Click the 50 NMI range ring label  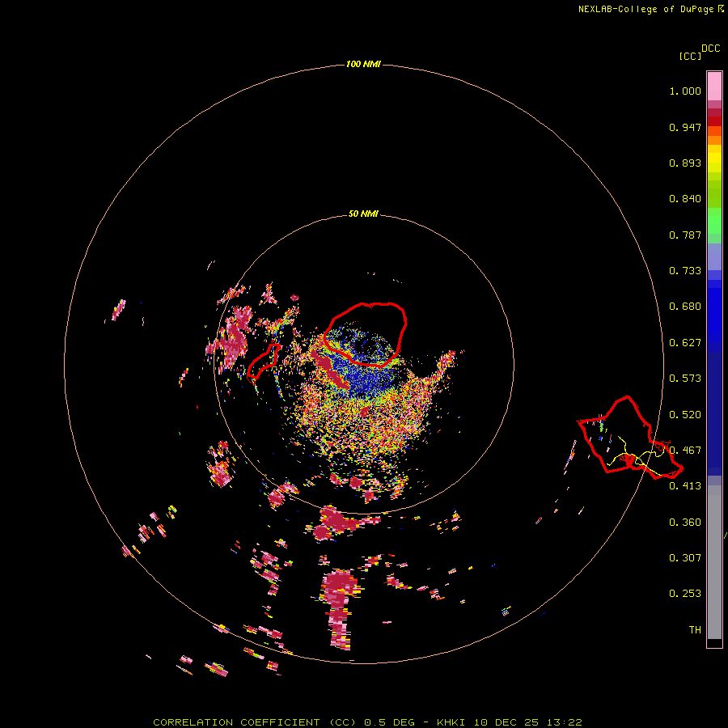tap(363, 214)
